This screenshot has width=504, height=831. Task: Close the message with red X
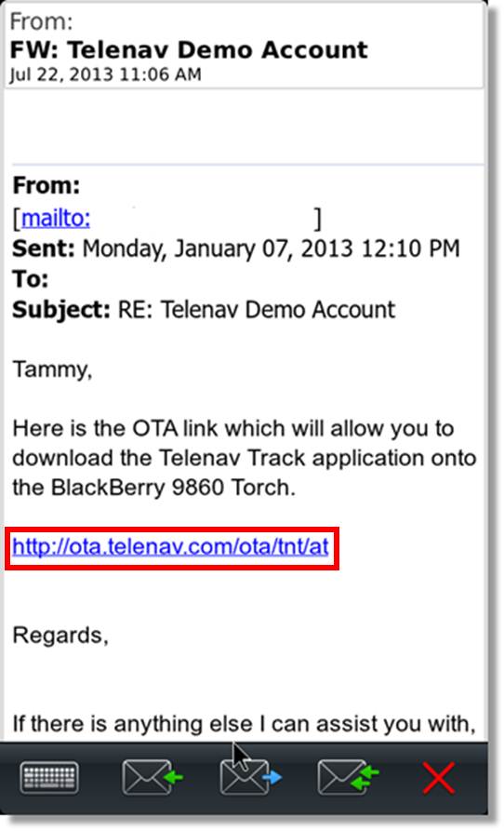pyautogui.click(x=439, y=778)
